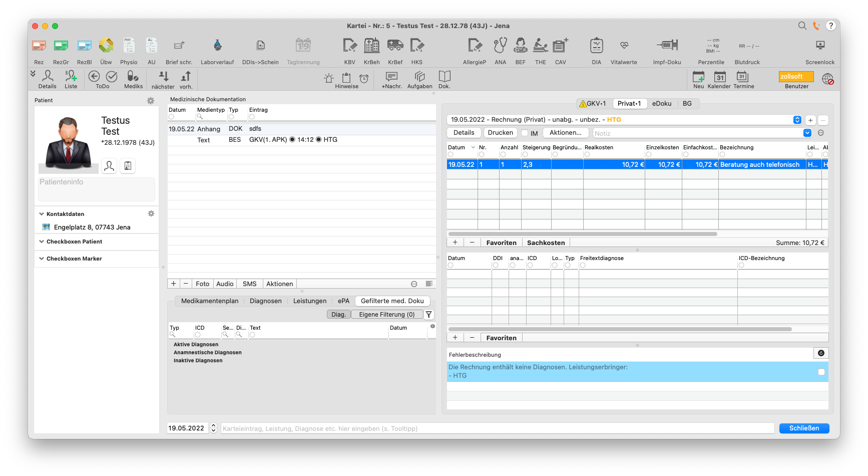Open the DDIs->Schein icon
Image resolution: width=868 pixels, height=476 pixels.
point(260,45)
